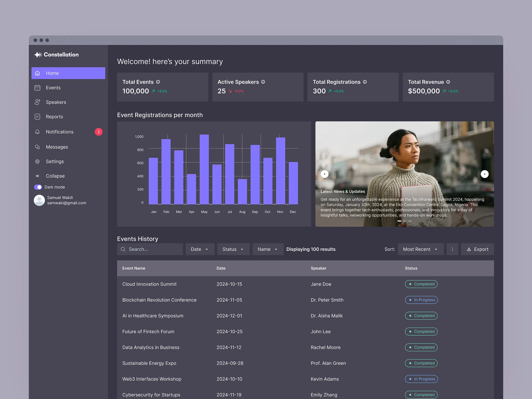Open the Reports sidebar item
The image size is (532, 399).
[x=54, y=117]
